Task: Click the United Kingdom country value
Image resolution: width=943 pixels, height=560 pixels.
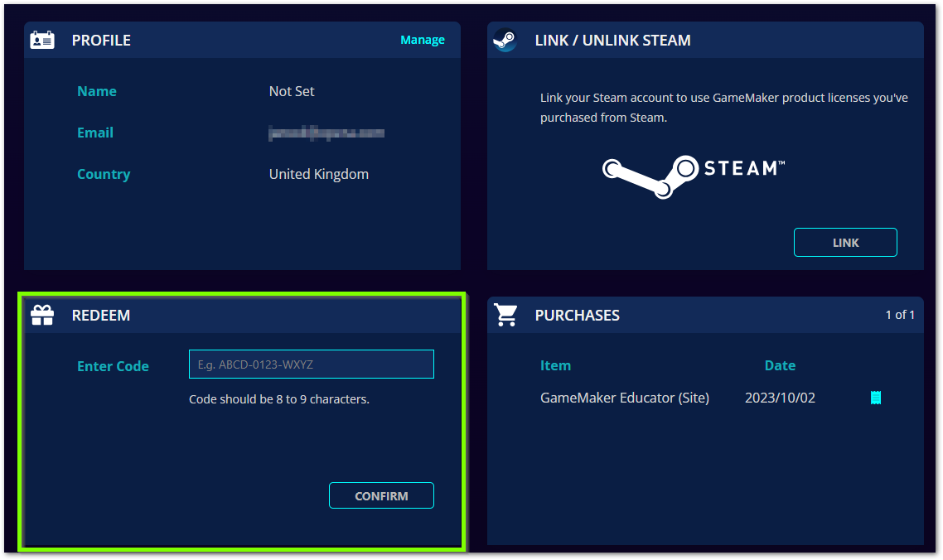Action: [x=319, y=174]
